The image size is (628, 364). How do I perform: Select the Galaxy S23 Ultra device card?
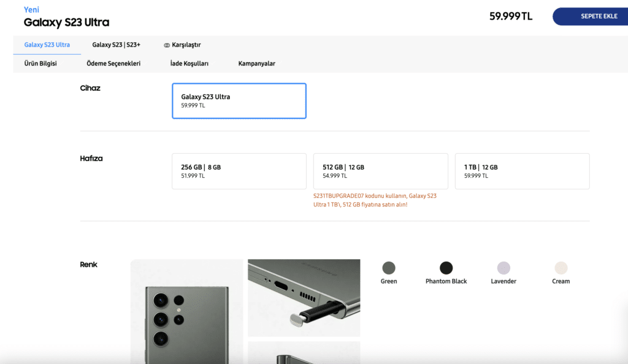(x=239, y=100)
